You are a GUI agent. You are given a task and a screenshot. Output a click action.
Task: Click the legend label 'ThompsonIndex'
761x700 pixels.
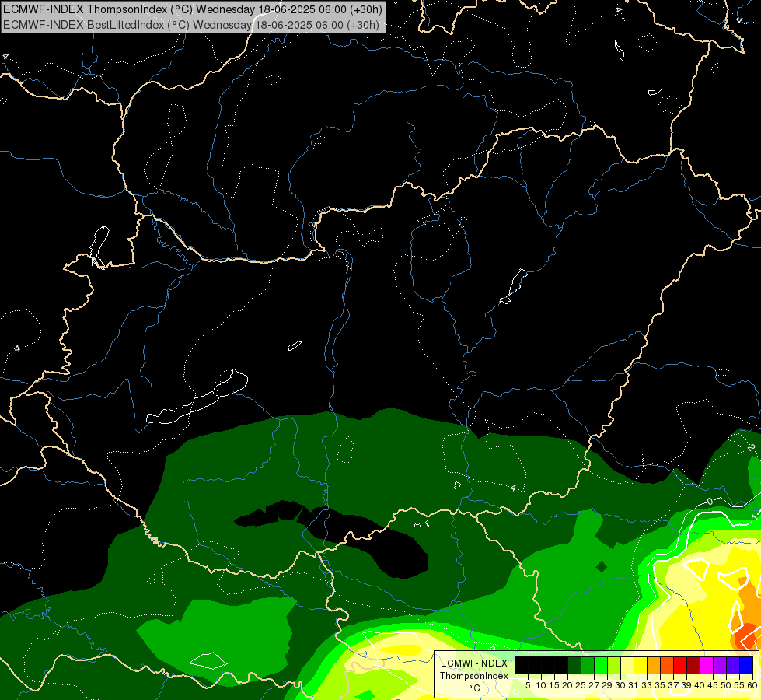[x=474, y=676]
